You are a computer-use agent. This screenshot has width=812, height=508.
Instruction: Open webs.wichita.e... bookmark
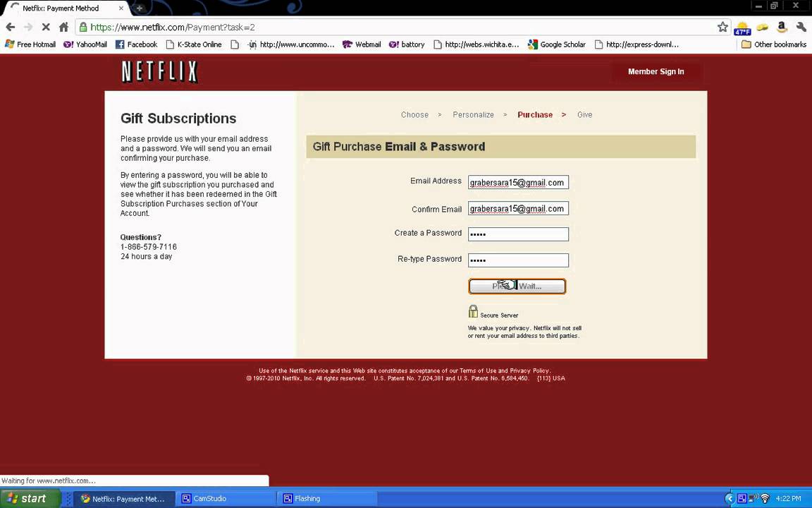tap(476, 44)
